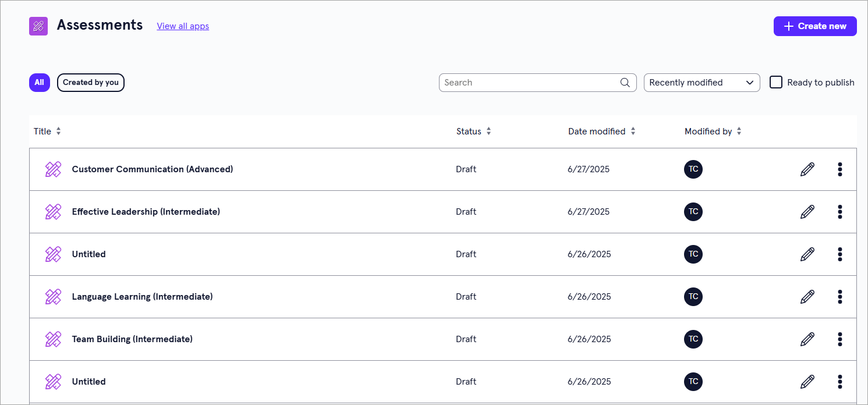Open three-dot menu for Team Building (Intermediate)
The height and width of the screenshot is (405, 868).
(x=839, y=339)
